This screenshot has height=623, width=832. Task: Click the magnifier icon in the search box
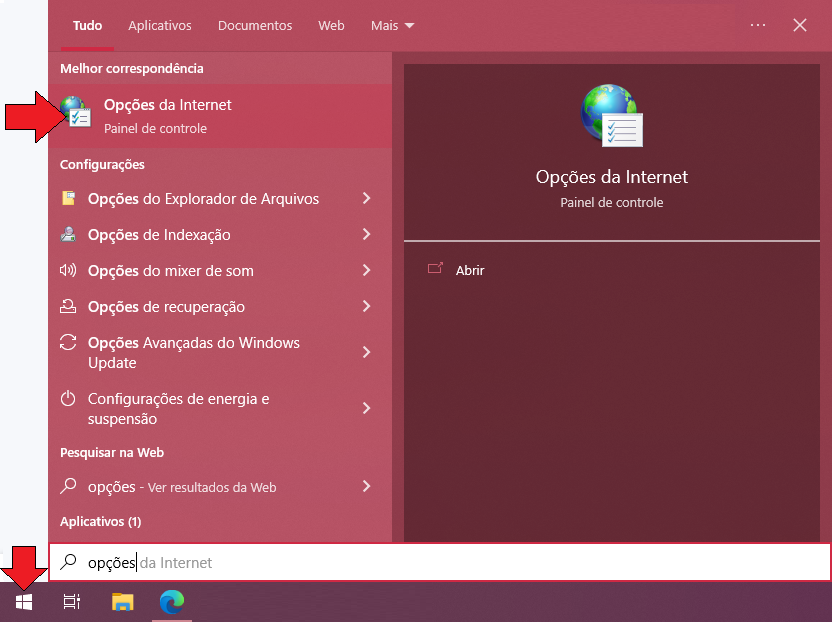(68, 561)
